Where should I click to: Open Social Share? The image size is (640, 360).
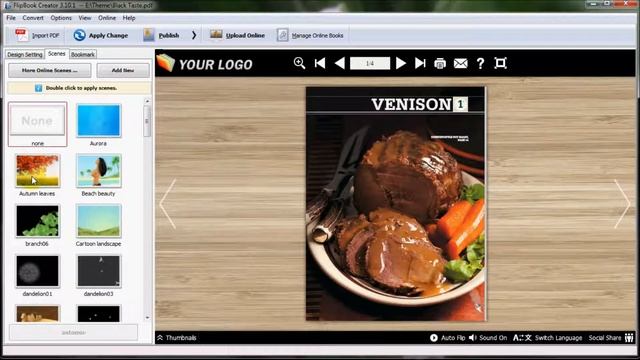coord(611,338)
